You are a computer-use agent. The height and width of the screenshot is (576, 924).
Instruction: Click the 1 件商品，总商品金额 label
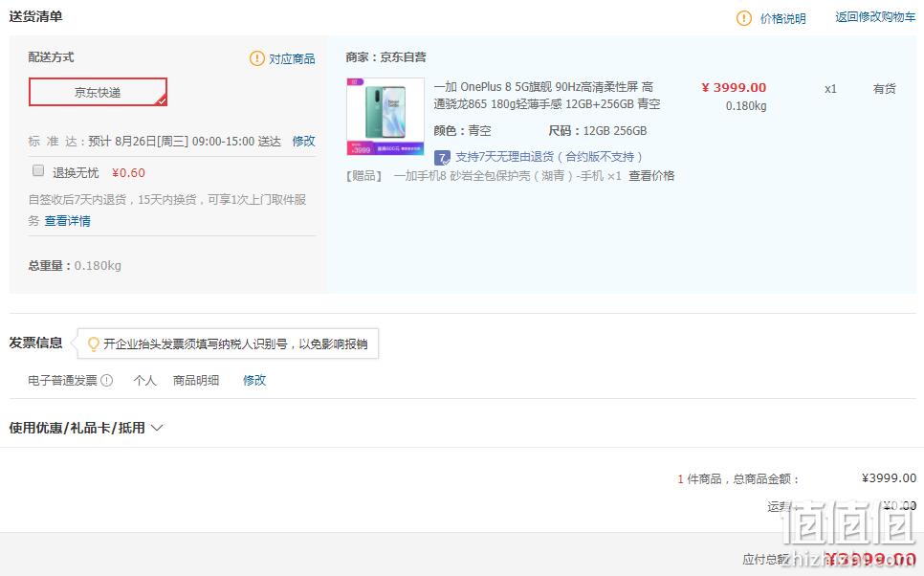[x=738, y=478]
